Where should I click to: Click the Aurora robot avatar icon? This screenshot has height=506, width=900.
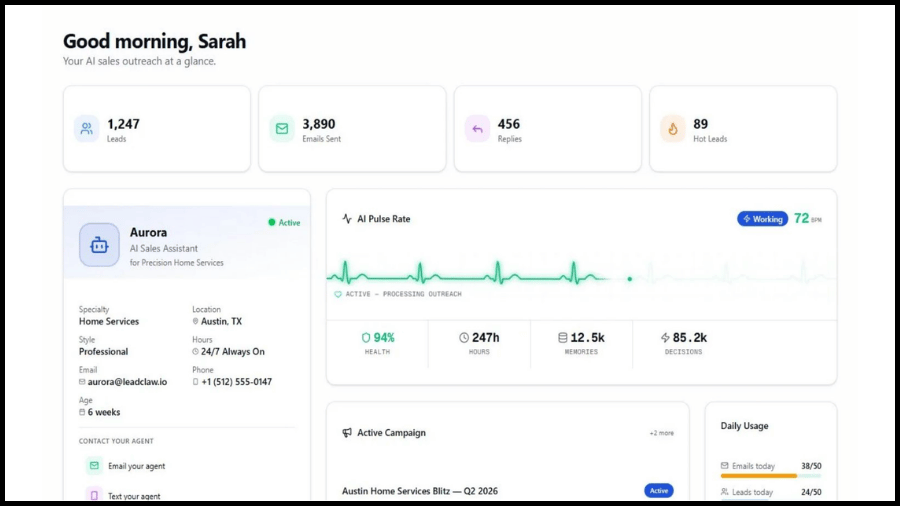99,245
